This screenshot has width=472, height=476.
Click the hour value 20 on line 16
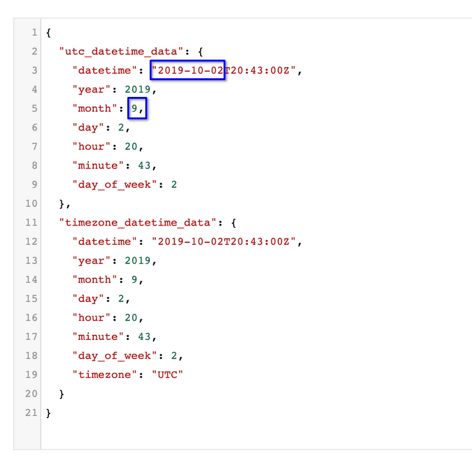(x=131, y=318)
